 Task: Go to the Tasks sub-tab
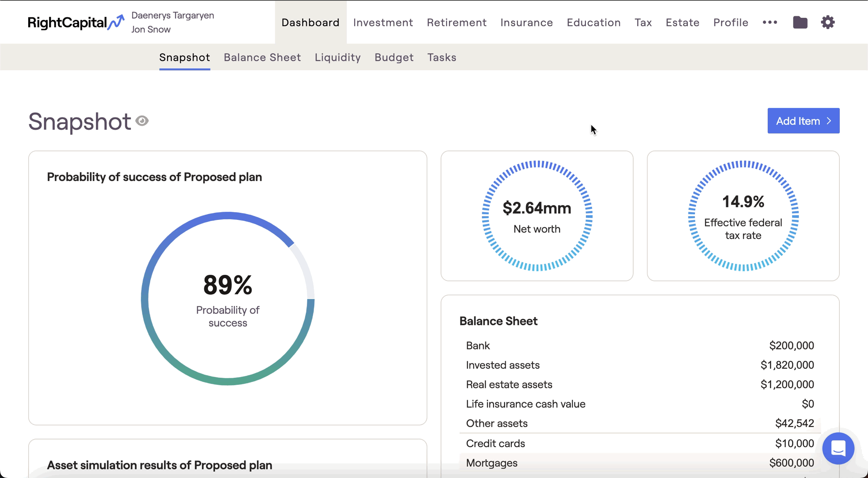point(441,57)
